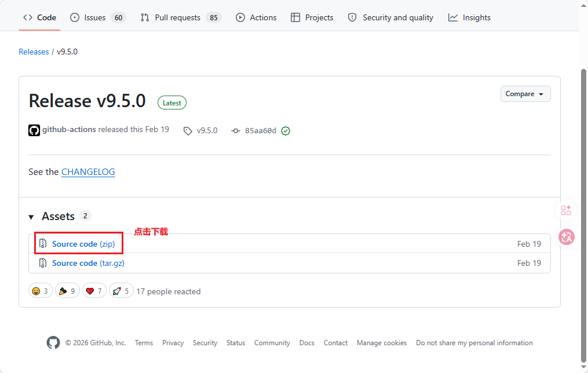Click the Actions play icon

(x=240, y=17)
